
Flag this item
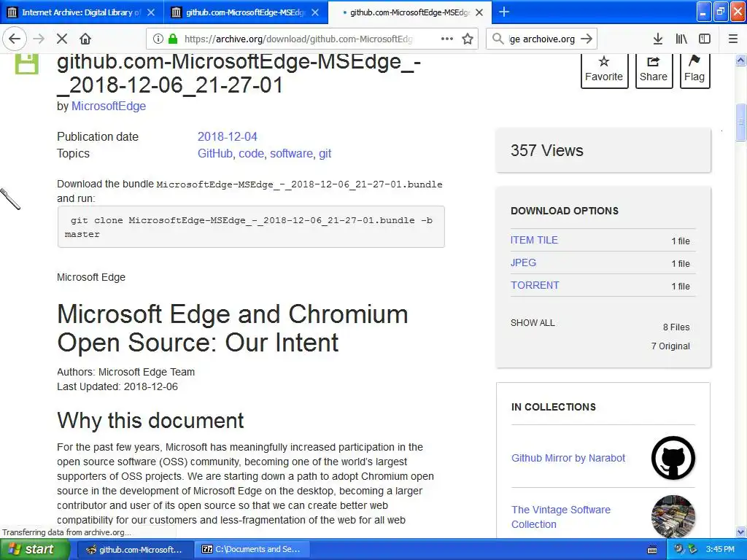click(x=694, y=71)
